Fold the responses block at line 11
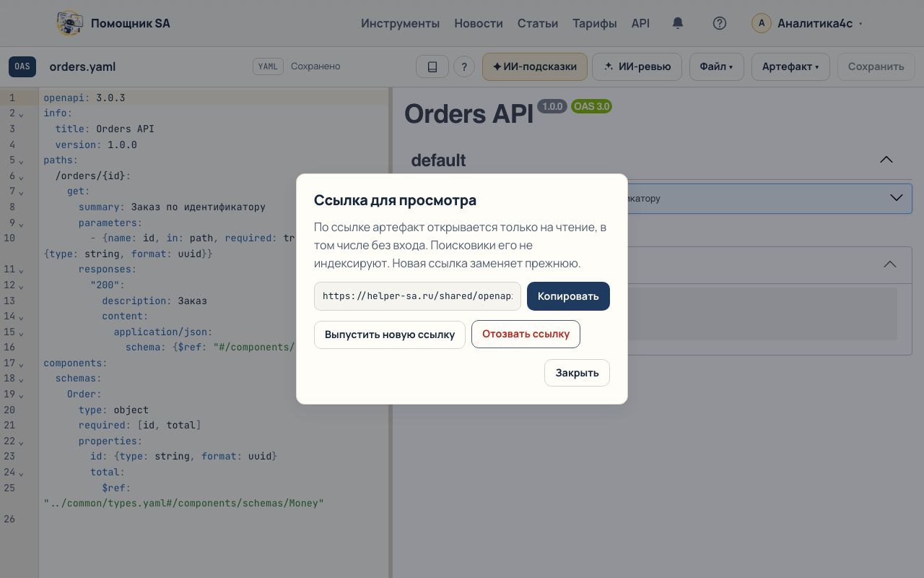Image resolution: width=924 pixels, height=578 pixels. 21,270
